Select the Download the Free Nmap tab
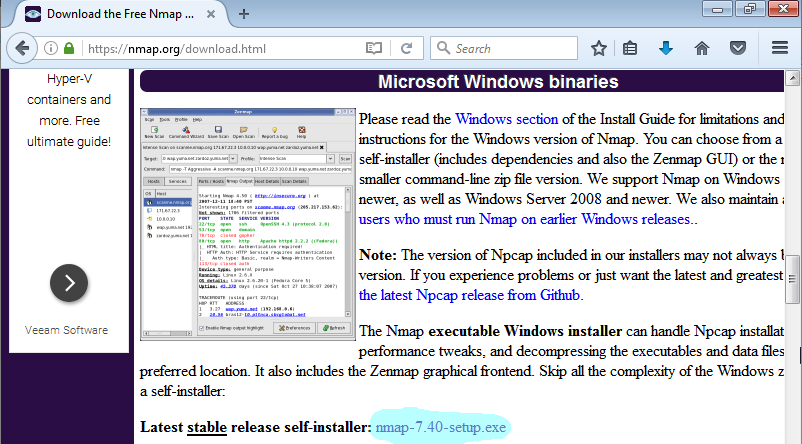The image size is (802, 444). click(x=120, y=14)
